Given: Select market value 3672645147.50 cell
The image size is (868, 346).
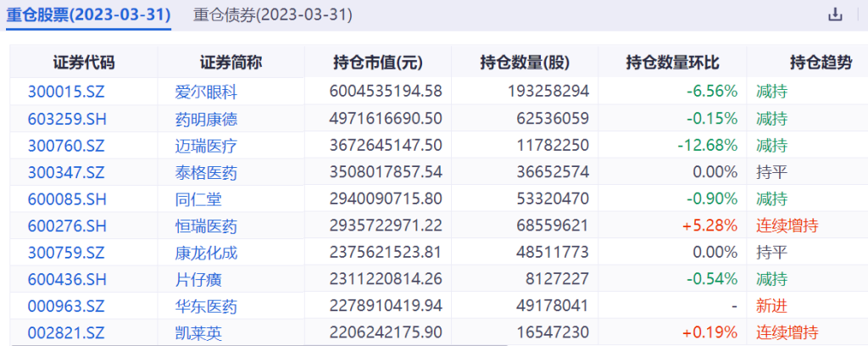Looking at the screenshot, I should point(386,146).
